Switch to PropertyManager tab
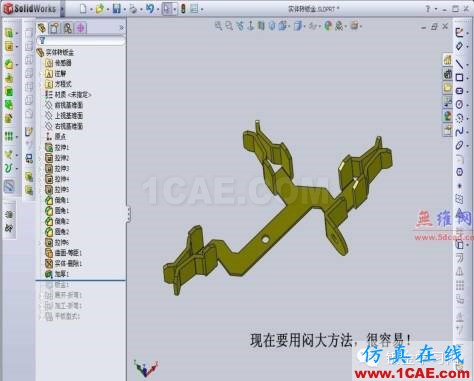 pos(55,28)
